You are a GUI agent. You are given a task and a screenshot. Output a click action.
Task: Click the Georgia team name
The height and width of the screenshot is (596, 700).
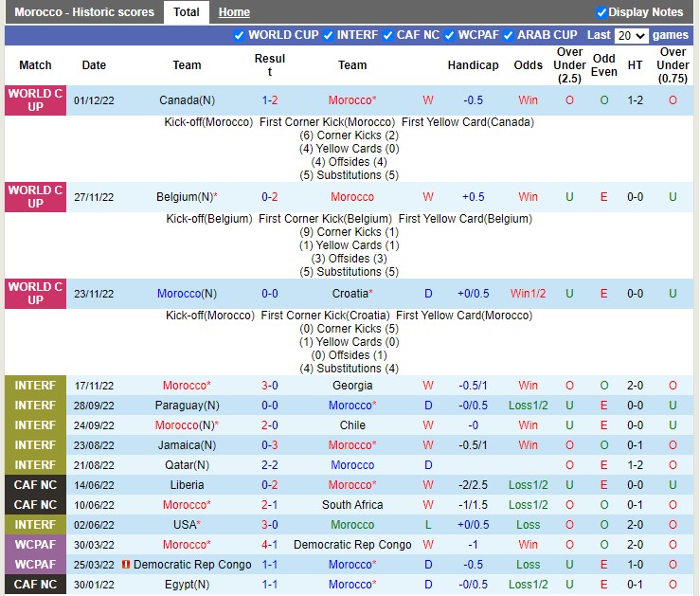[352, 386]
